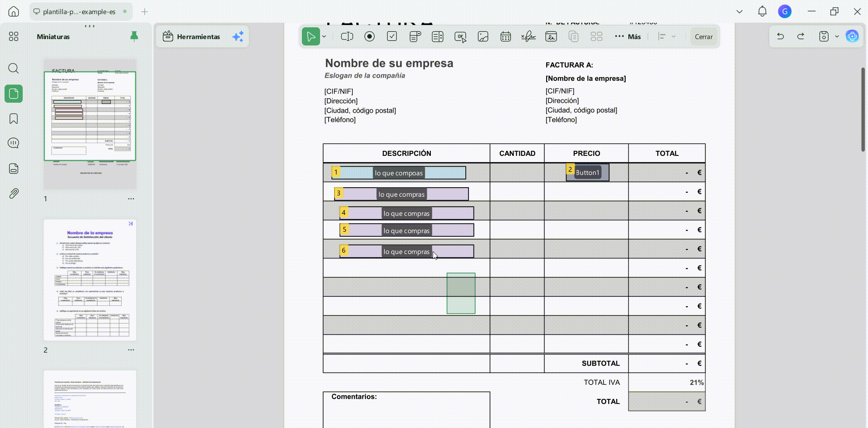Click the CANTIDAD column header
Screen dimensions: 868x428
(x=517, y=154)
